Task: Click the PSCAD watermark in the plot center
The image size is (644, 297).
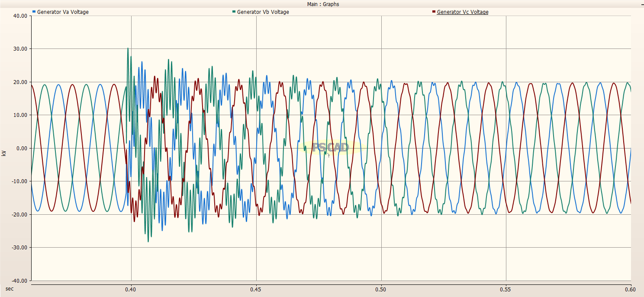Action: tap(331, 146)
